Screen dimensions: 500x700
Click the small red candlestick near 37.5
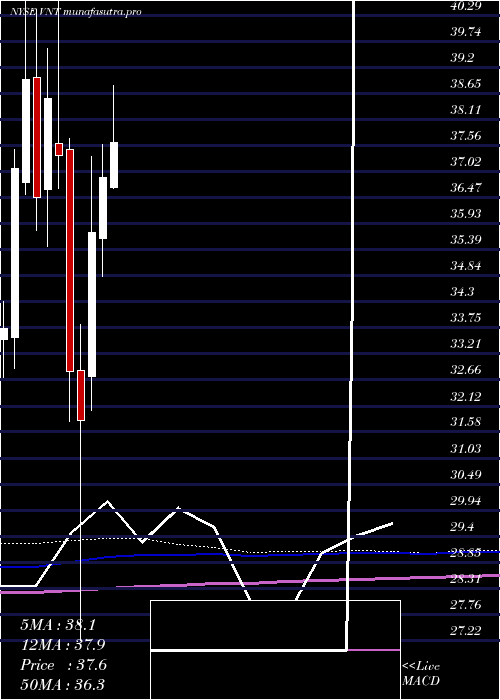[59, 149]
